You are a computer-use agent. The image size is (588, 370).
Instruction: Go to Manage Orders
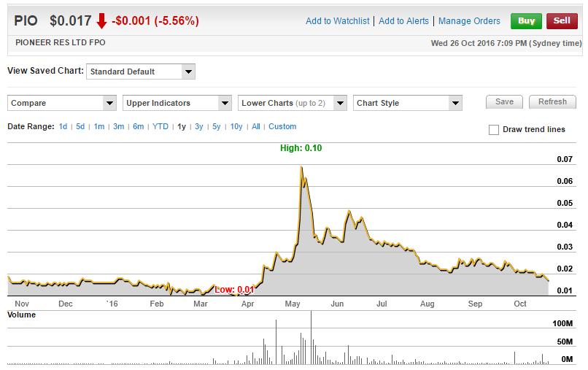coord(469,21)
